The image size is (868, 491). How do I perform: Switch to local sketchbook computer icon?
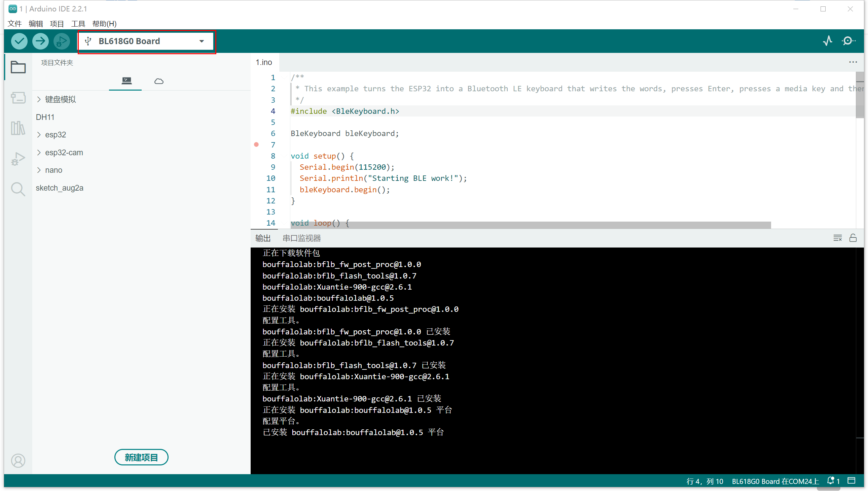coord(126,80)
